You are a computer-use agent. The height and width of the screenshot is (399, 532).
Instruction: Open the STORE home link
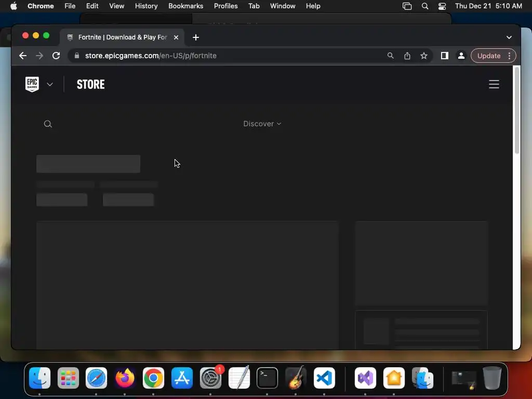90,84
